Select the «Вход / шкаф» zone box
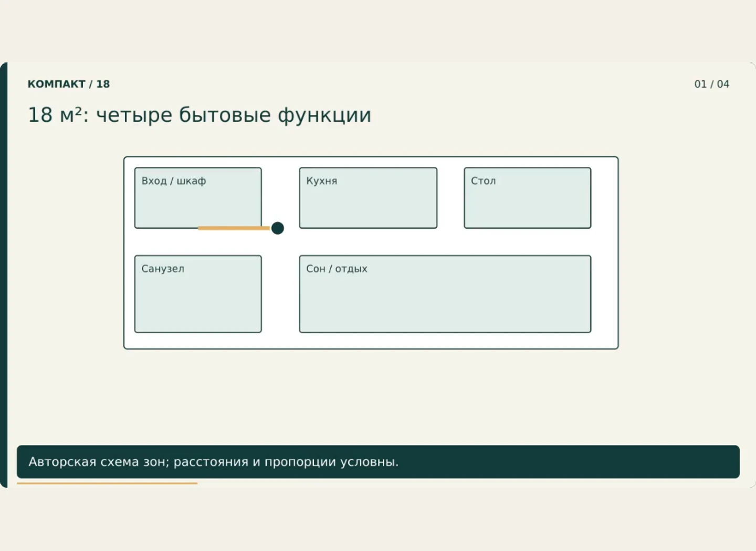Screen dimensions: 756x551 pyautogui.click(x=198, y=198)
